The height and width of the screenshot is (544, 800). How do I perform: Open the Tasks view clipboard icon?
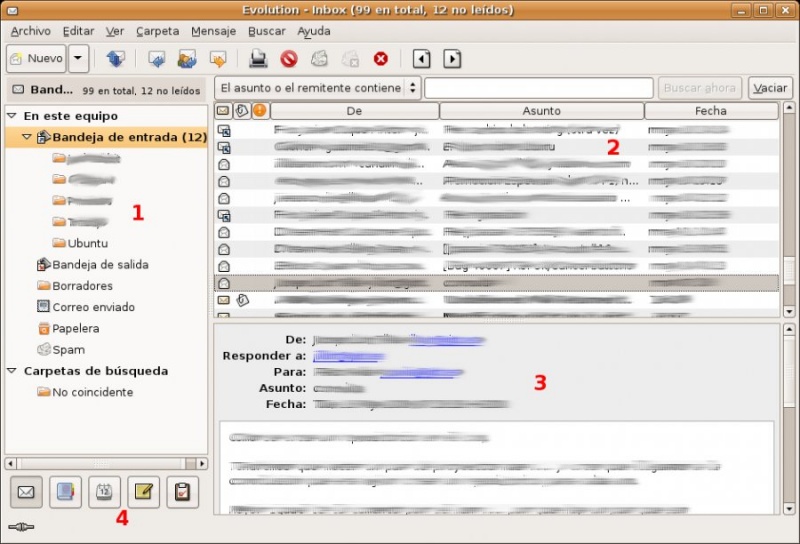point(182,492)
